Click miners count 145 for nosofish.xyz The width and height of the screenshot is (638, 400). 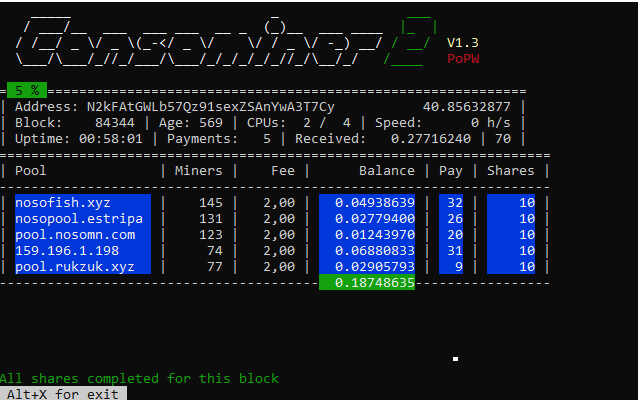coord(211,203)
